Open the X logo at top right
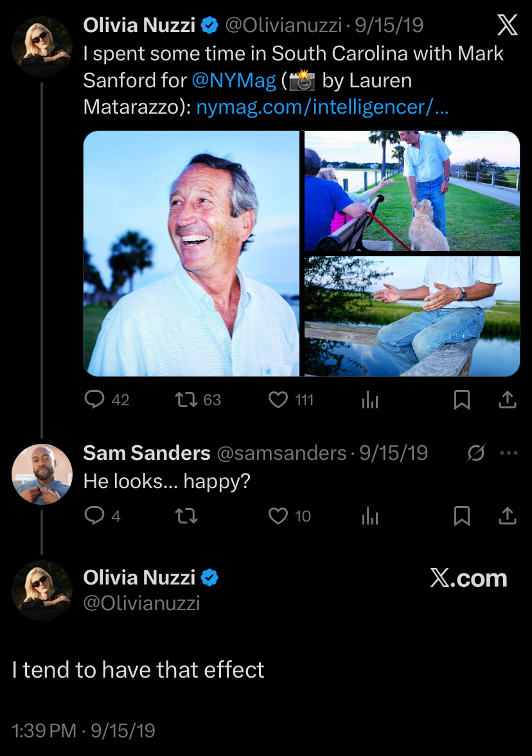 coord(508,26)
